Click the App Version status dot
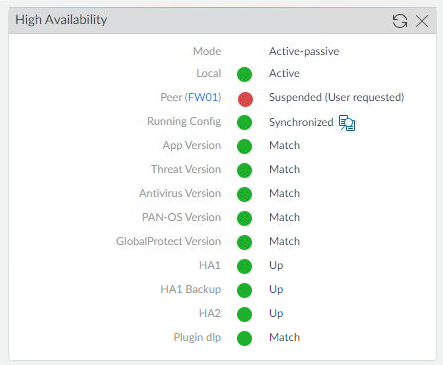443x365 pixels. [x=244, y=146]
